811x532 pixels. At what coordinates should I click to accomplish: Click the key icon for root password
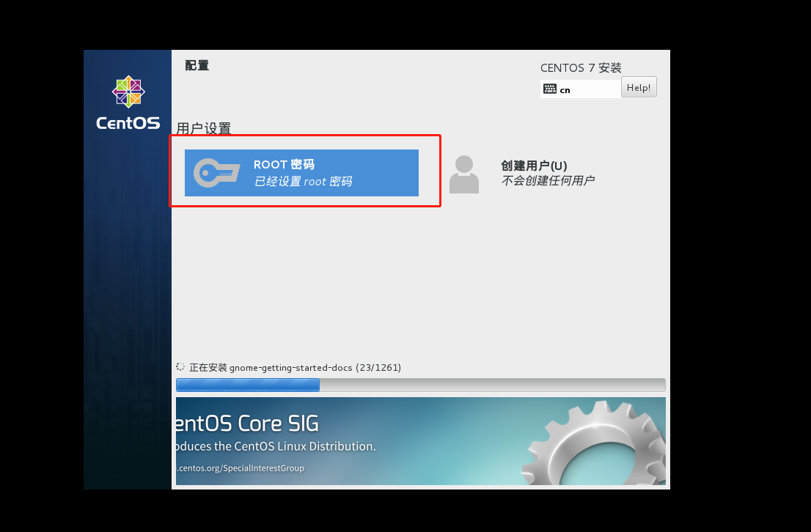[217, 173]
